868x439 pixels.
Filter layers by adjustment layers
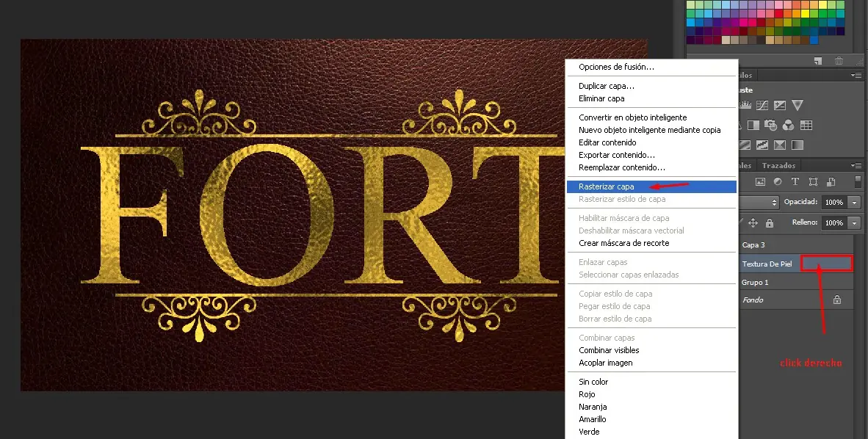tap(777, 181)
